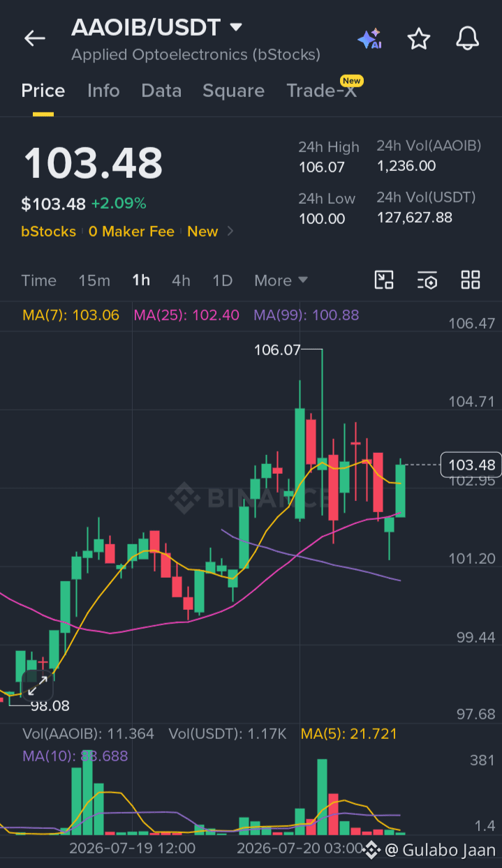Tap the 106.07 high marker on chart

[277, 350]
